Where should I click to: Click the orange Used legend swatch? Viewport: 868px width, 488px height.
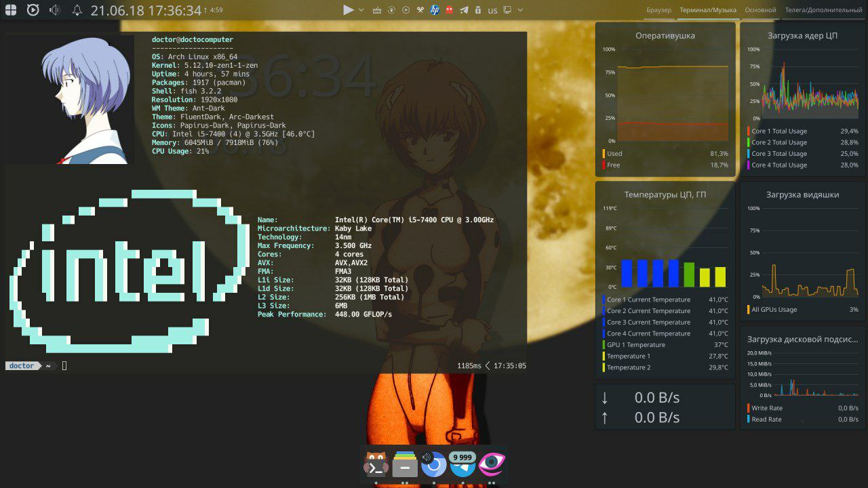pyautogui.click(x=603, y=154)
